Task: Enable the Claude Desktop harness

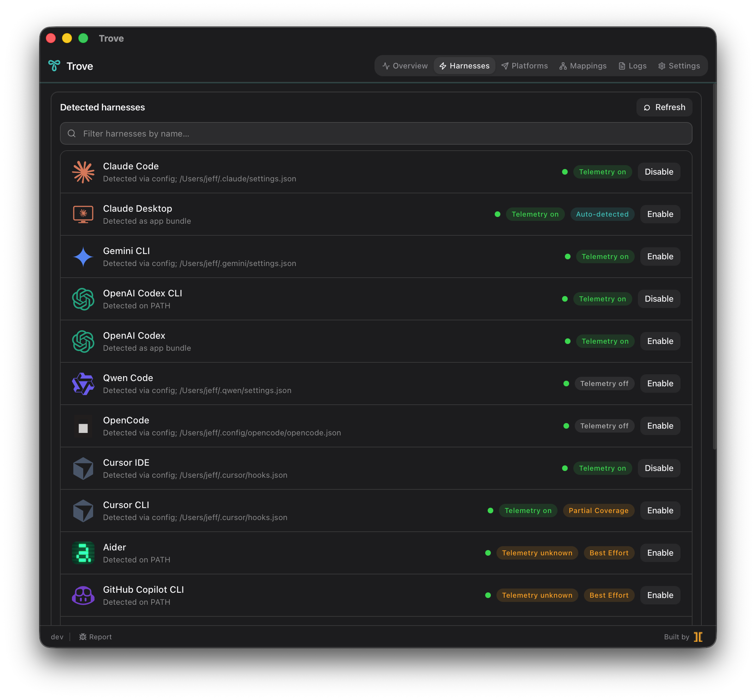Action: [x=660, y=215]
